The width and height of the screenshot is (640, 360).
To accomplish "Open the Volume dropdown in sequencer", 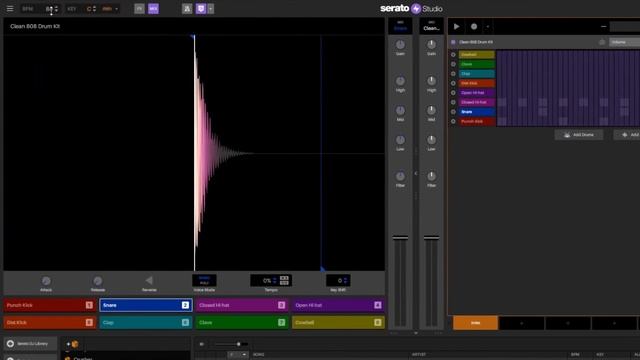I will coord(624,42).
